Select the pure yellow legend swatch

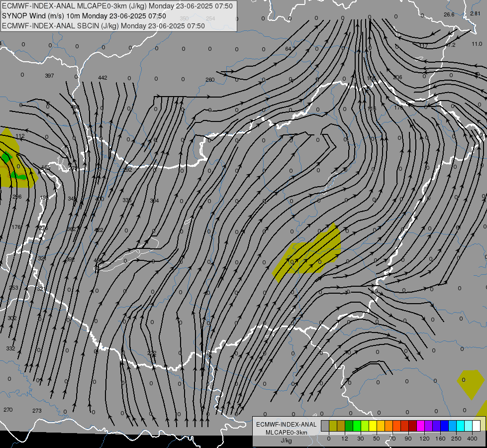click(x=373, y=426)
